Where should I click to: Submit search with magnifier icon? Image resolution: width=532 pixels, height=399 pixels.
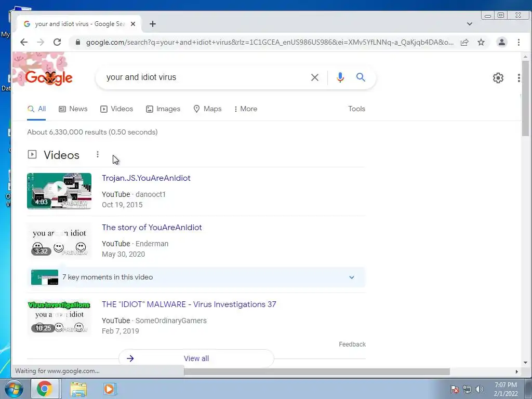pos(361,77)
